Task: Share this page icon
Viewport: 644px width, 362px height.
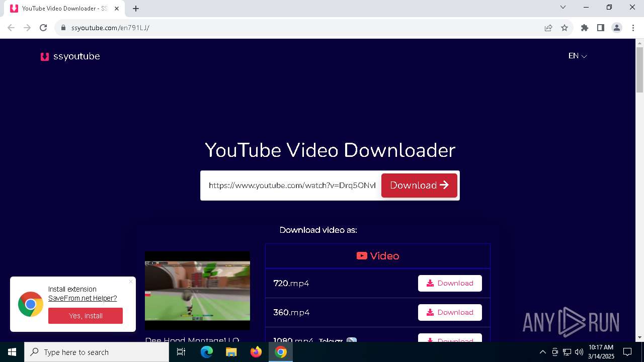Action: pyautogui.click(x=548, y=28)
